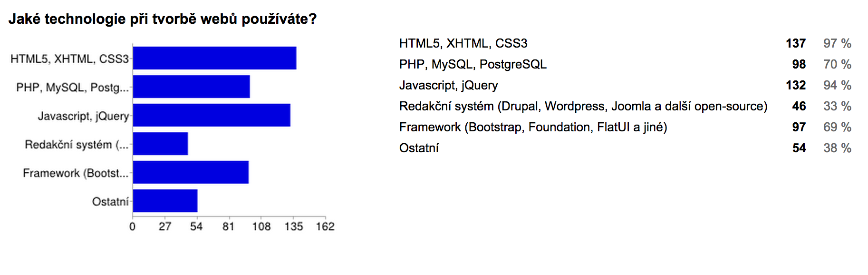Click Framework (Bootstrap, Foundation...) row text
868x275 pixels.
[x=533, y=127]
